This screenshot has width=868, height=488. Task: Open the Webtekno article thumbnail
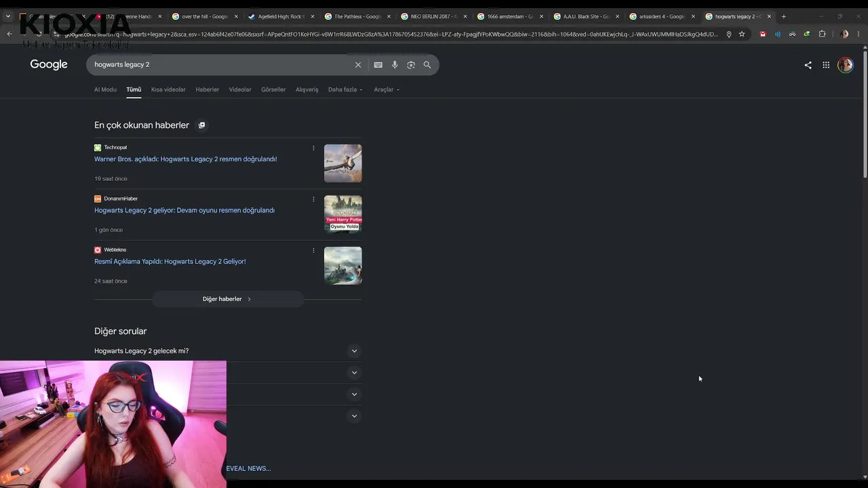(x=343, y=266)
